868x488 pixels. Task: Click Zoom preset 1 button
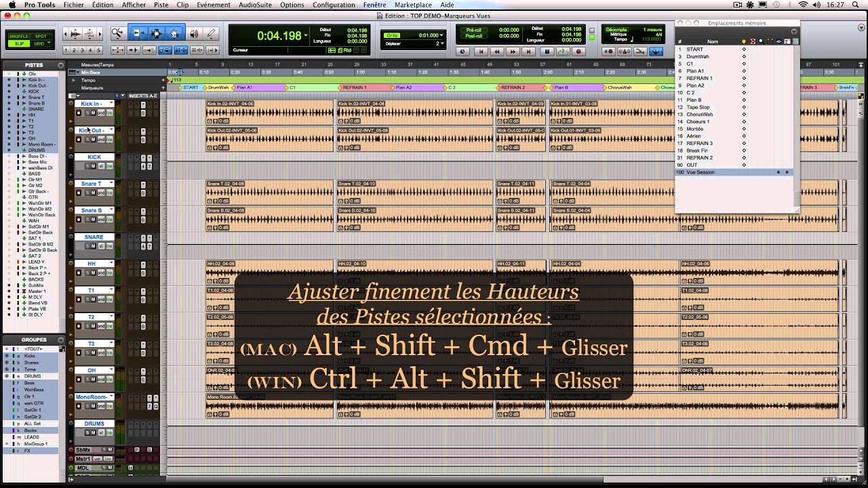[x=66, y=50]
